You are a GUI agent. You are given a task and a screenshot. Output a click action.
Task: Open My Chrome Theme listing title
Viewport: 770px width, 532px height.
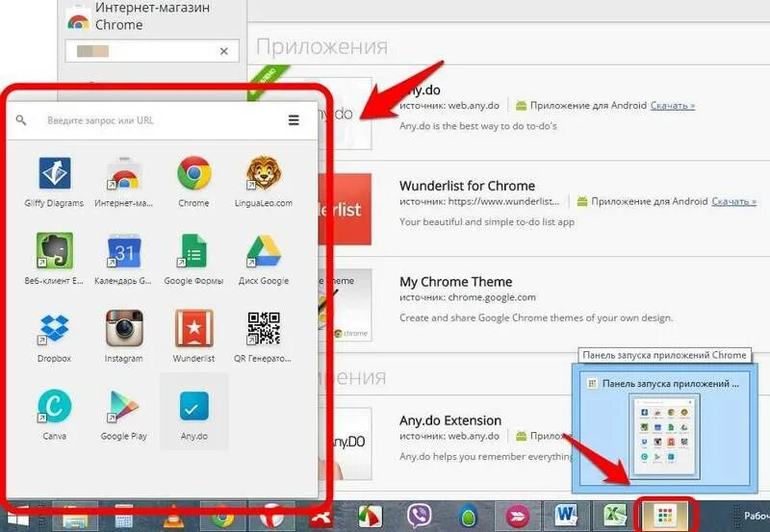pos(455,282)
